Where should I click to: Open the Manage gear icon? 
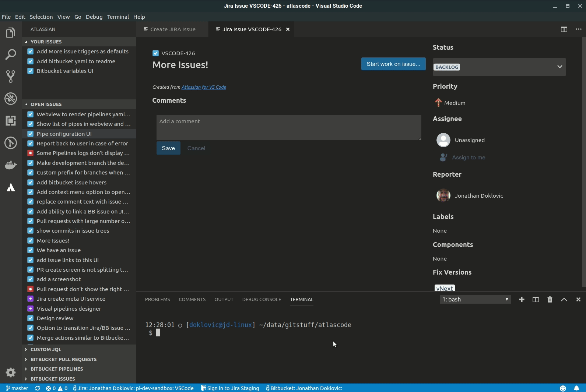point(11,372)
